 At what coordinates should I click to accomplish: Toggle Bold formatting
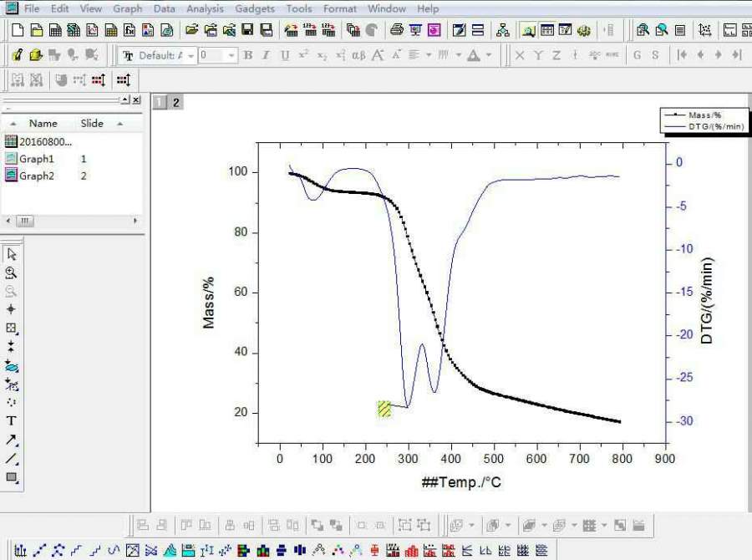pyautogui.click(x=248, y=55)
